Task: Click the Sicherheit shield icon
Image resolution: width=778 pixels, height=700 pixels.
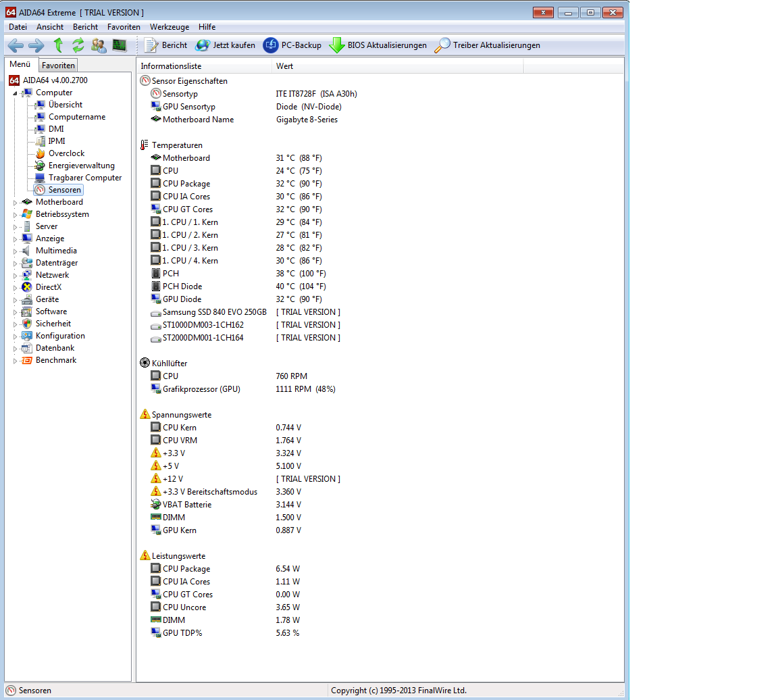Action: pyautogui.click(x=27, y=323)
